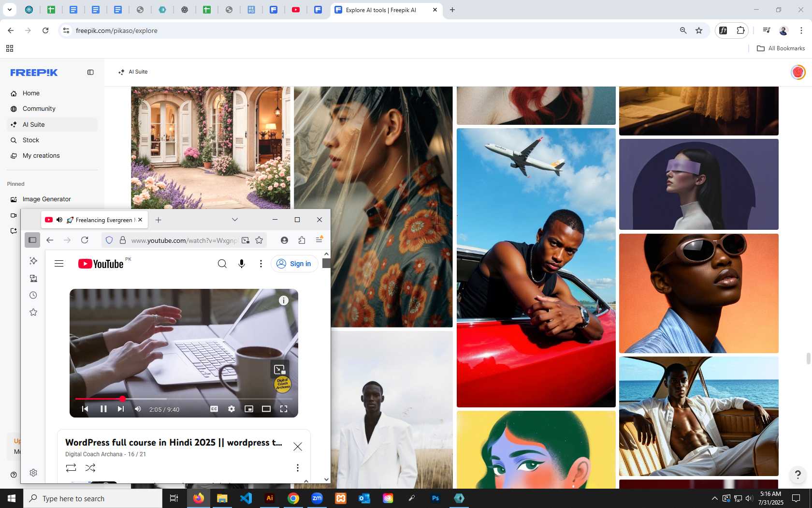Open Firefox sidebar settings gear
Viewport: 812px width, 508px height.
33,473
